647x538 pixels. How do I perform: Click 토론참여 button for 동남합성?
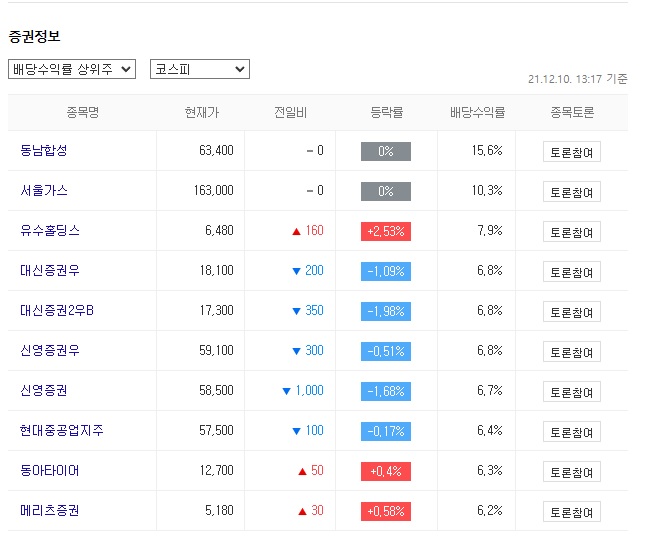pos(571,152)
